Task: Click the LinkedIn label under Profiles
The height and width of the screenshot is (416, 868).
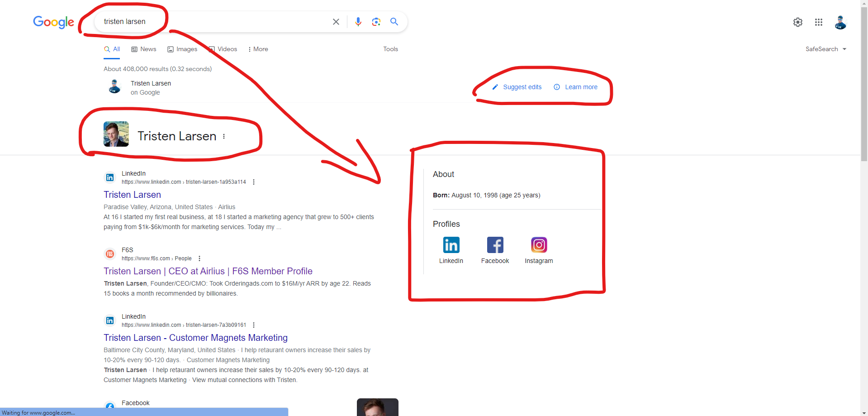Action: click(451, 261)
